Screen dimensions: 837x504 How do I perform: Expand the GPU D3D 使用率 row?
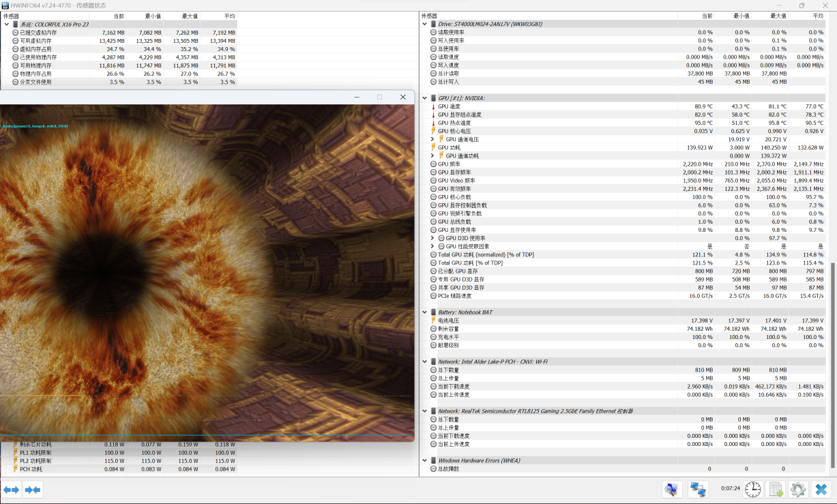point(432,238)
